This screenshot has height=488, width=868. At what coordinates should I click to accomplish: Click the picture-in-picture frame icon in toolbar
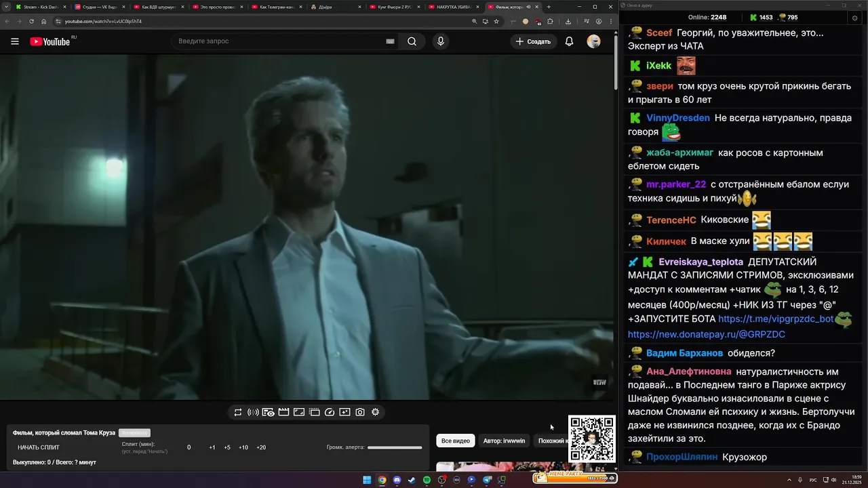298,412
